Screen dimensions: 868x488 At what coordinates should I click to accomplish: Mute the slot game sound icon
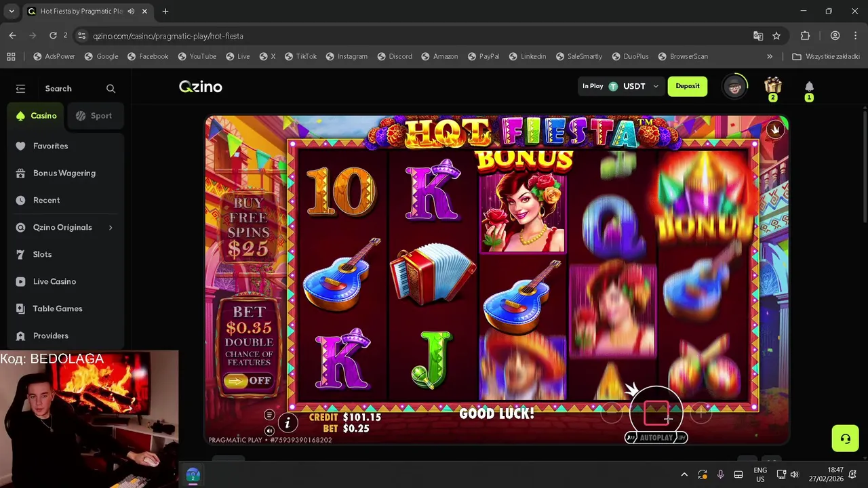click(x=269, y=430)
